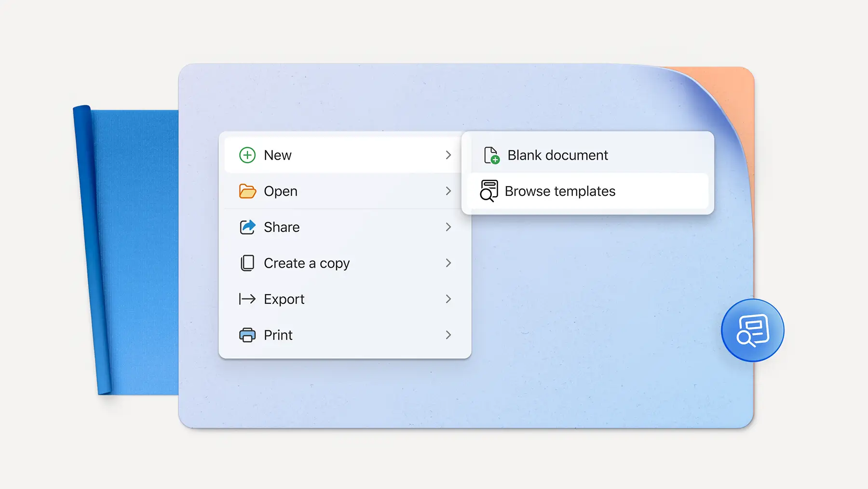Click the Create a copy pages icon
The height and width of the screenshot is (489, 868).
(x=247, y=263)
